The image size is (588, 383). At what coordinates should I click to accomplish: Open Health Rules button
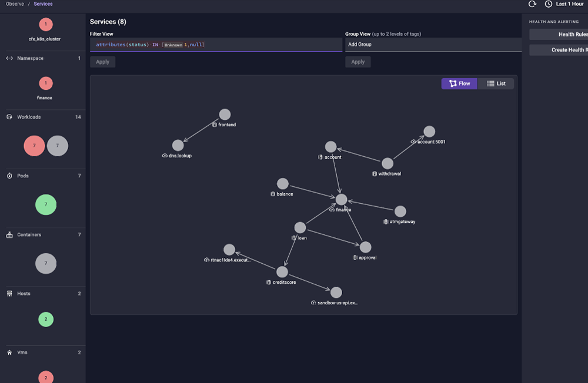[x=559, y=34]
